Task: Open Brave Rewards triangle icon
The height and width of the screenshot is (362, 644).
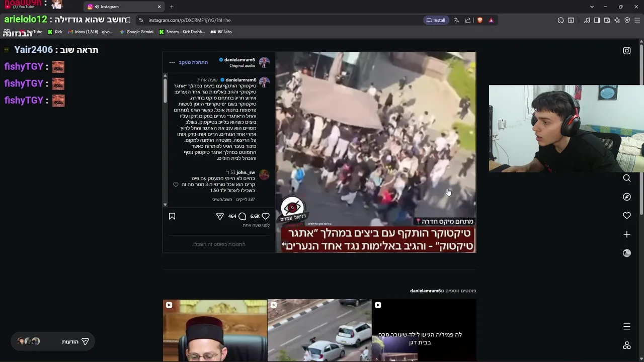Action: tap(491, 20)
